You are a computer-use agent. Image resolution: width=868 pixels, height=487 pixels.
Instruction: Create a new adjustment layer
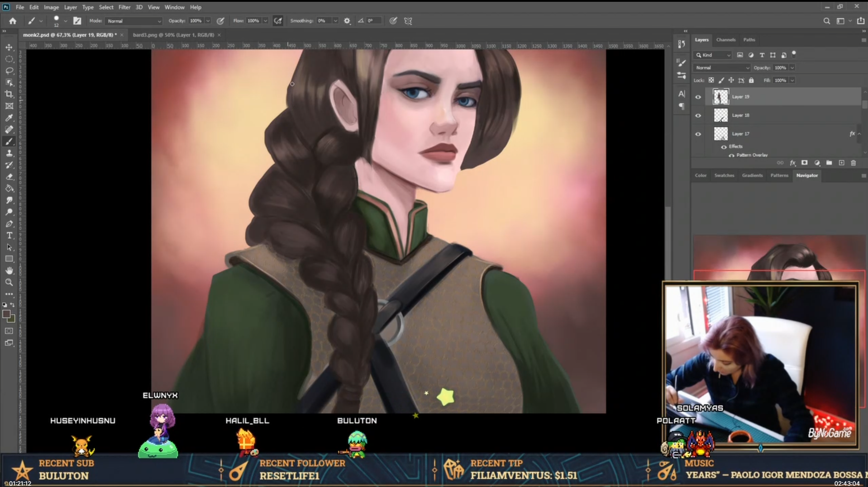[x=817, y=163]
